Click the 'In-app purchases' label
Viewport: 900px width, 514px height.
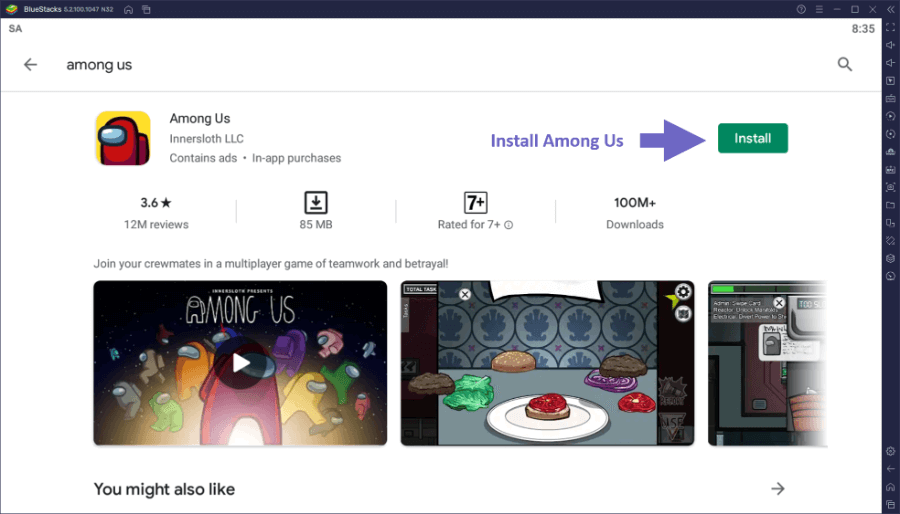(x=296, y=158)
